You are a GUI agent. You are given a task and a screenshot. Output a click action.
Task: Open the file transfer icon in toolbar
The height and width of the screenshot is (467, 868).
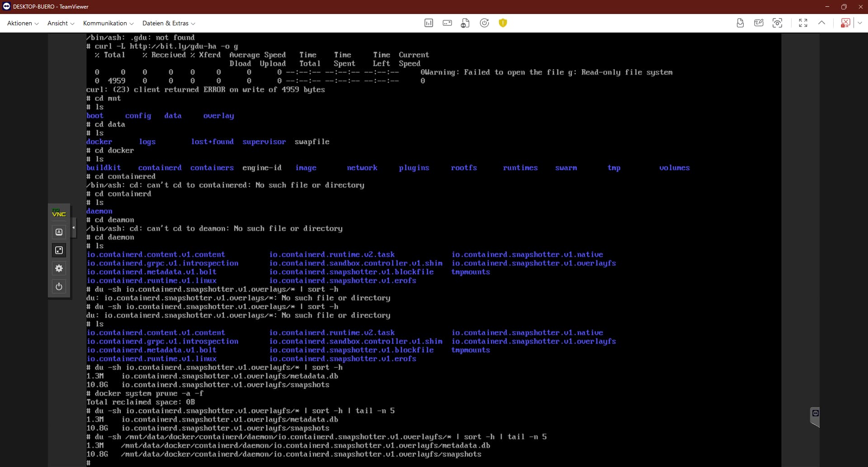(465, 23)
